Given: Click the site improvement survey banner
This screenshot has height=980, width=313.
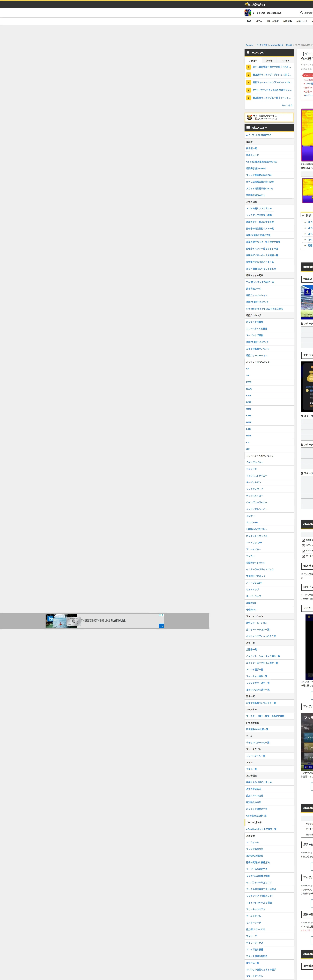Looking at the screenshot, I should coord(269,117).
